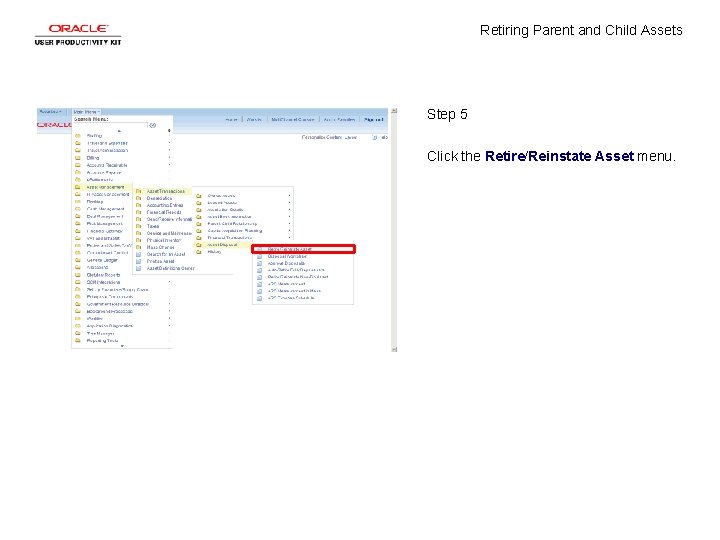Click the Risk Management folder icon
The height and width of the screenshot is (540, 720).
coord(78,224)
